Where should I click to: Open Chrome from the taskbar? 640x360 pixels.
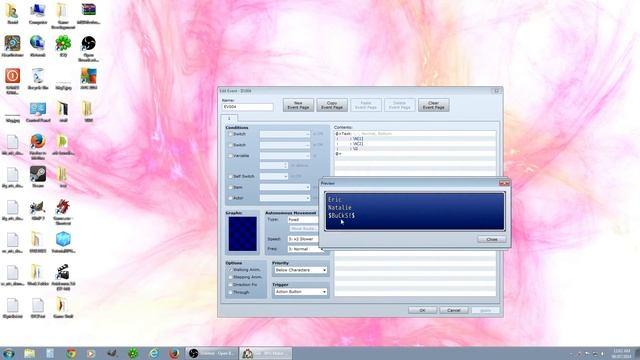click(x=71, y=353)
